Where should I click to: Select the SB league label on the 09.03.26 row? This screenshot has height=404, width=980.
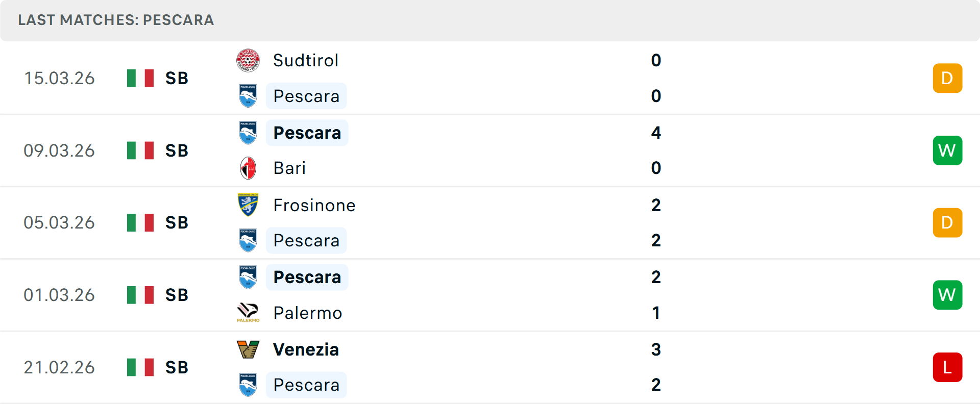point(176,150)
